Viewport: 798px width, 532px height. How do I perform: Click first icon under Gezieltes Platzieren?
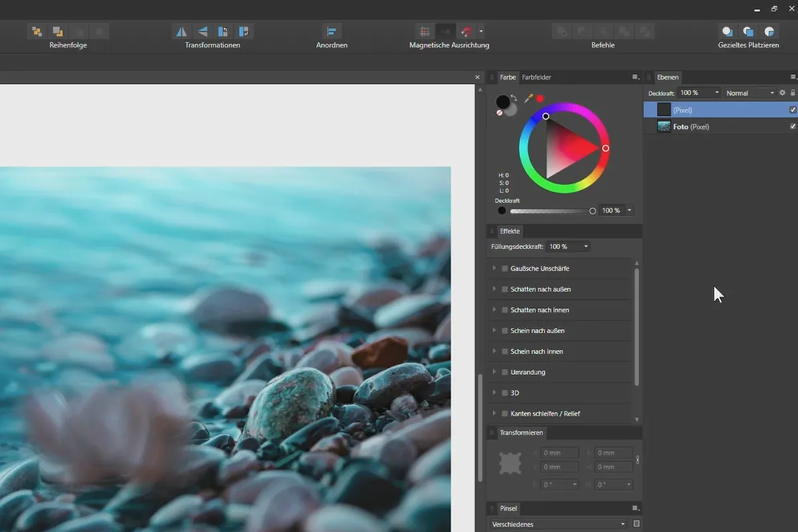tap(728, 31)
